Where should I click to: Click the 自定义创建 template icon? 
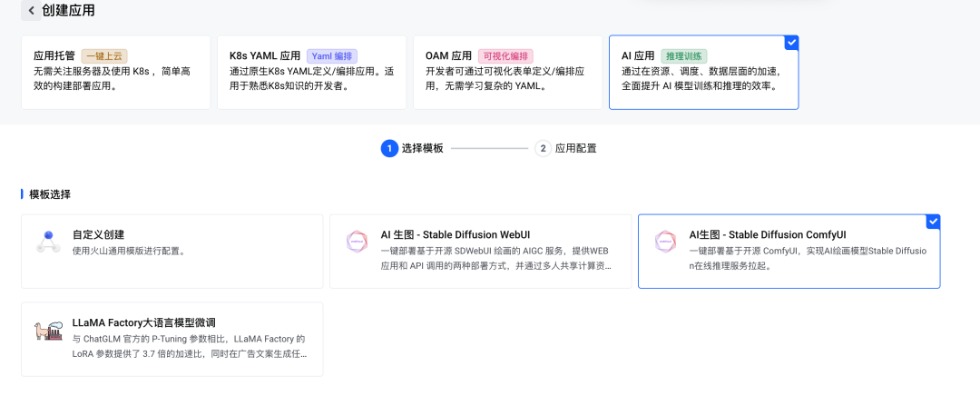[x=48, y=242]
